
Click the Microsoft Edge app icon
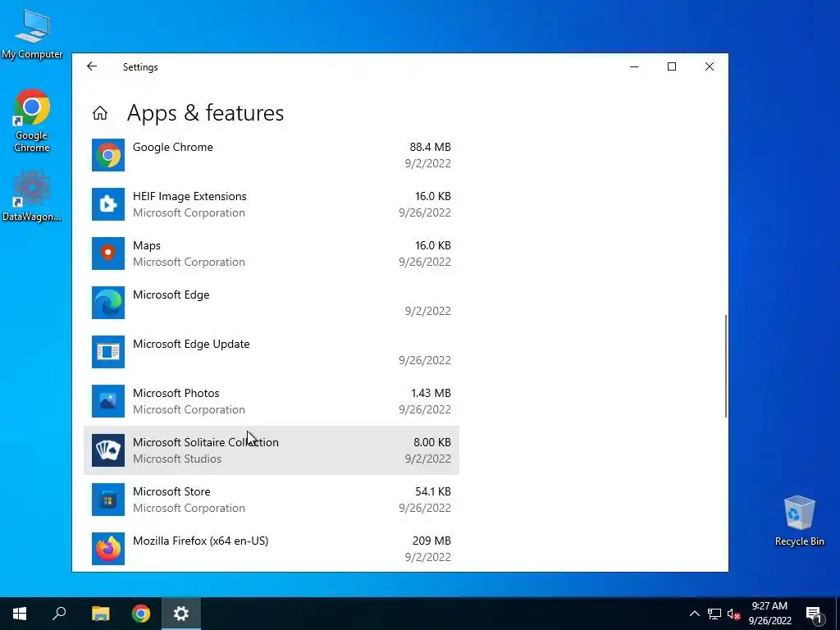point(108,303)
